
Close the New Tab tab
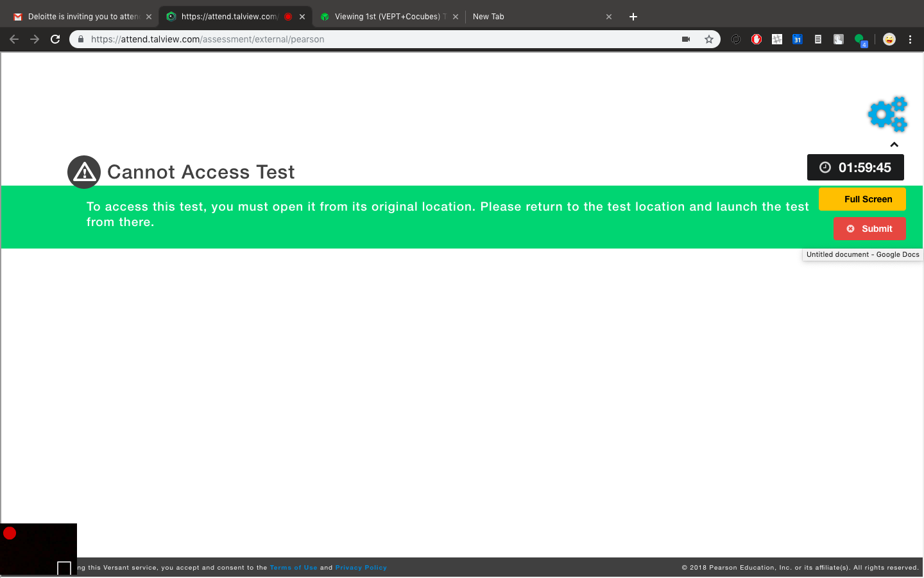[609, 17]
